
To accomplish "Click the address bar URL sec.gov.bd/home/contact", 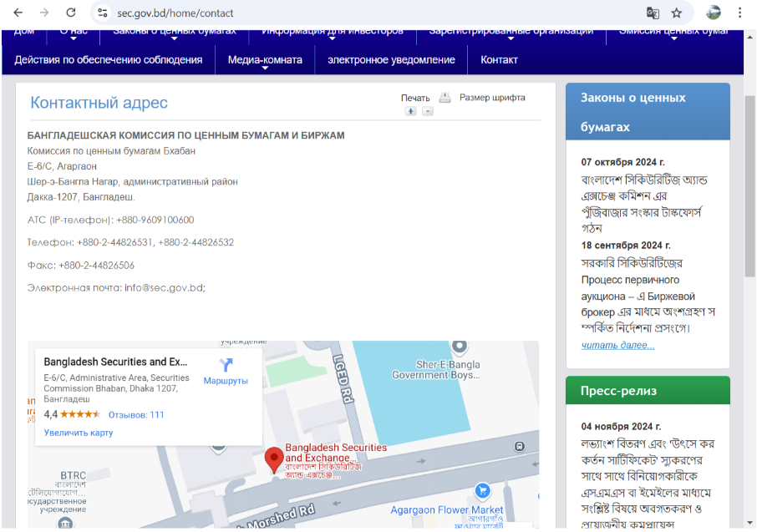I will click(x=175, y=13).
